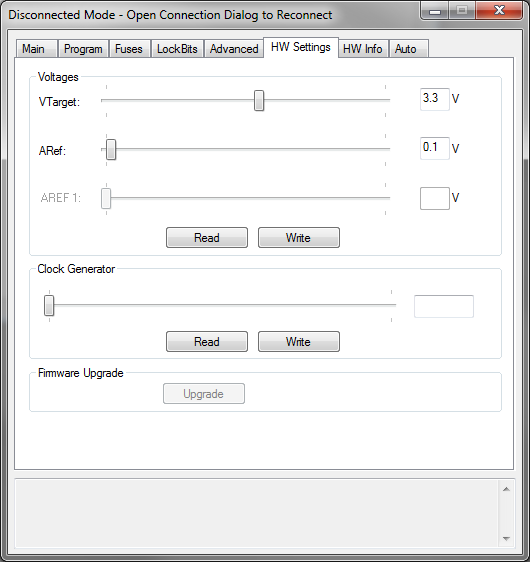Screen dimensions: 530x562
Task: Close the Disconnected Mode window
Action: [499, 10]
